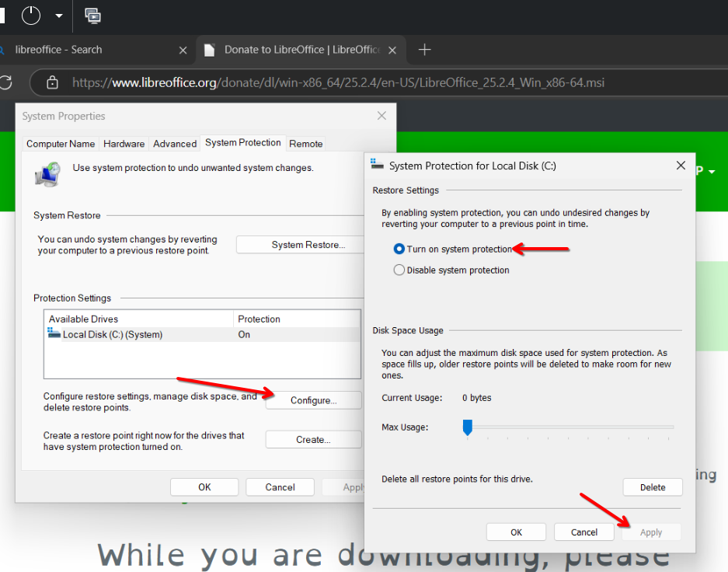Click OK in System Protection for Local Disk dialog
Image resolution: width=728 pixels, height=572 pixels.
[x=517, y=532]
